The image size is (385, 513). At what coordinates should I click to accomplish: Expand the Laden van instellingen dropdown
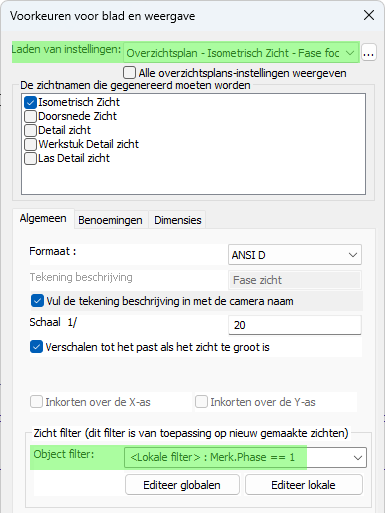click(241, 53)
